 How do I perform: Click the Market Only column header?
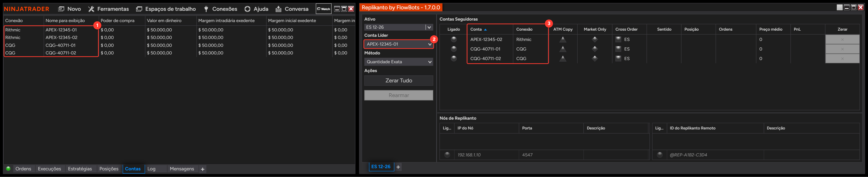click(x=595, y=29)
